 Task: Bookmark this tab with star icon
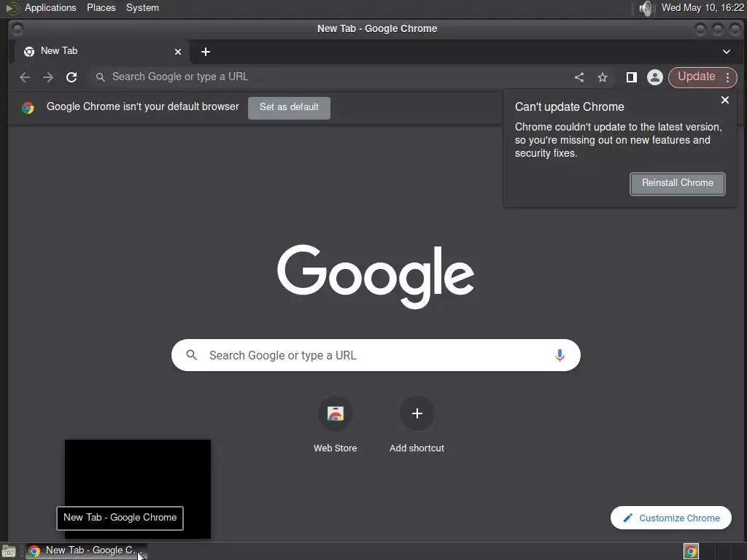(x=603, y=77)
